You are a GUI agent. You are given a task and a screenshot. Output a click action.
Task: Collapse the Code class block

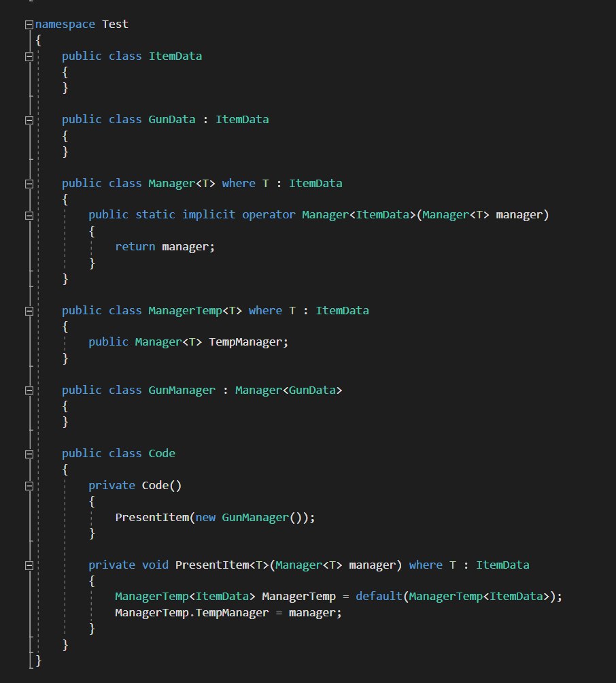[29, 454]
